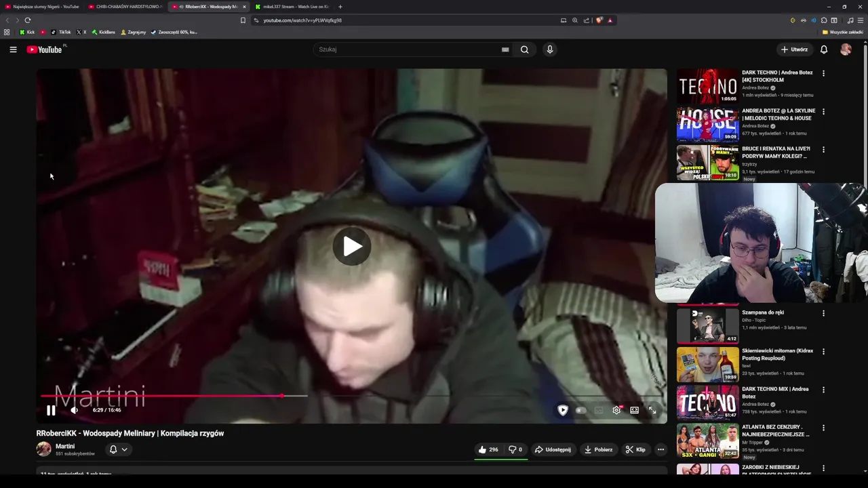Like the video with thumbs up
Viewport: 868px width, 488px height.
488,449
